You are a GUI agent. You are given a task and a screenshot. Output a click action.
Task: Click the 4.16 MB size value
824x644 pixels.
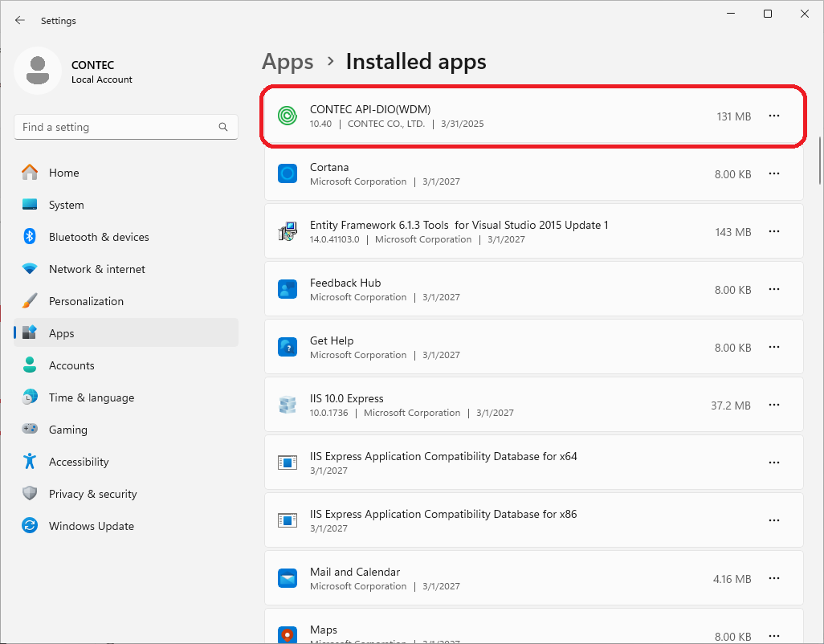point(732,579)
